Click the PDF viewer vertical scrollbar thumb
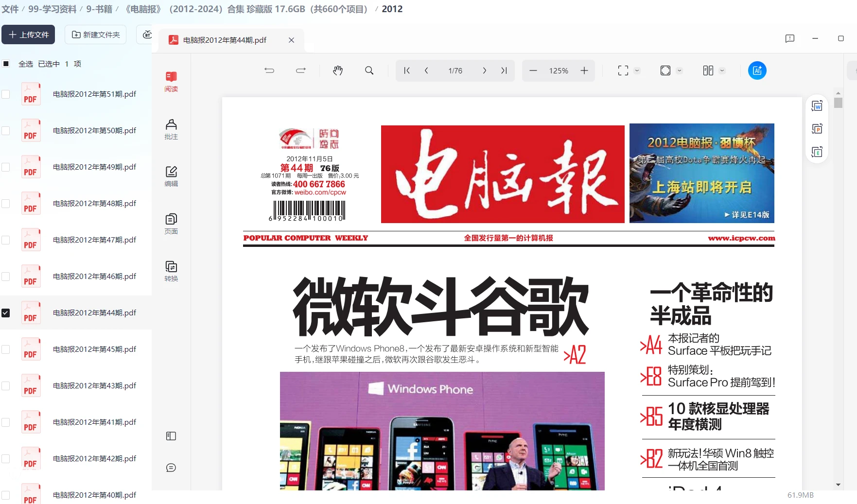The width and height of the screenshot is (857, 504). coord(838,103)
